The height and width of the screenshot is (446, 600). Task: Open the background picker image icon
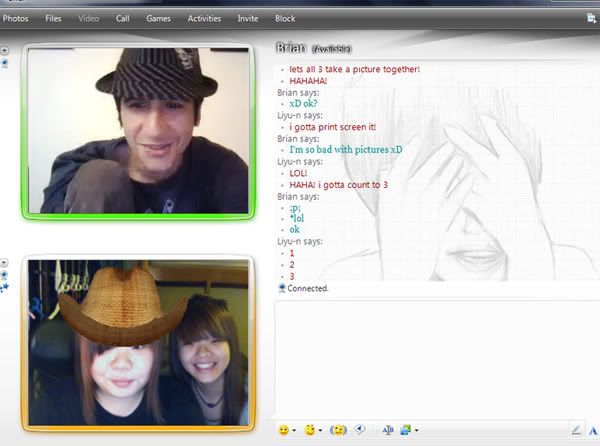click(x=406, y=430)
